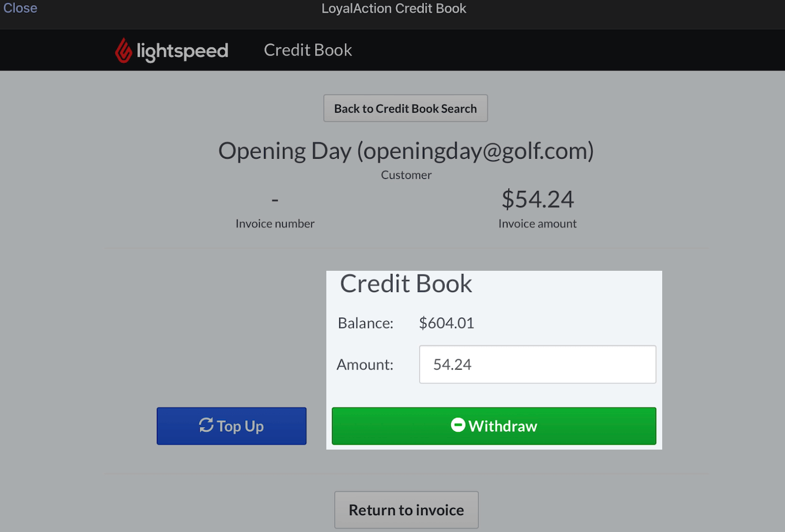
Task: Click the LoyalAction Credit Book title
Action: (394, 8)
